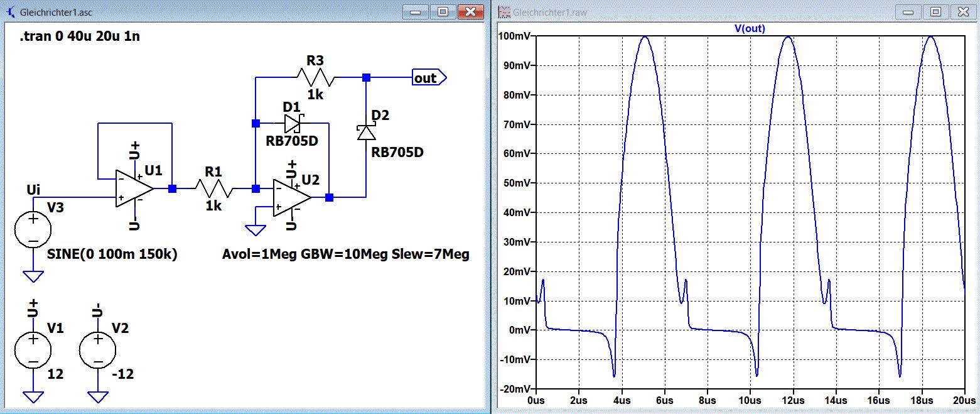Maximize the Gleichrichter1.raw waveform window
The width and height of the screenshot is (980, 414).
click(935, 11)
